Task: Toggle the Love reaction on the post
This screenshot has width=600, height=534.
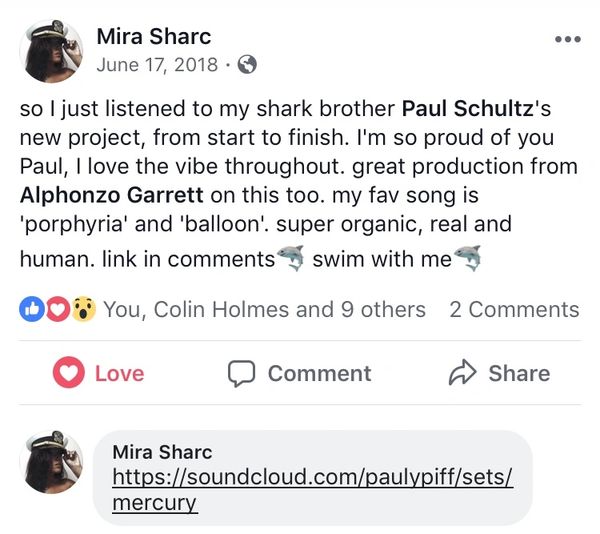Action: (x=99, y=373)
